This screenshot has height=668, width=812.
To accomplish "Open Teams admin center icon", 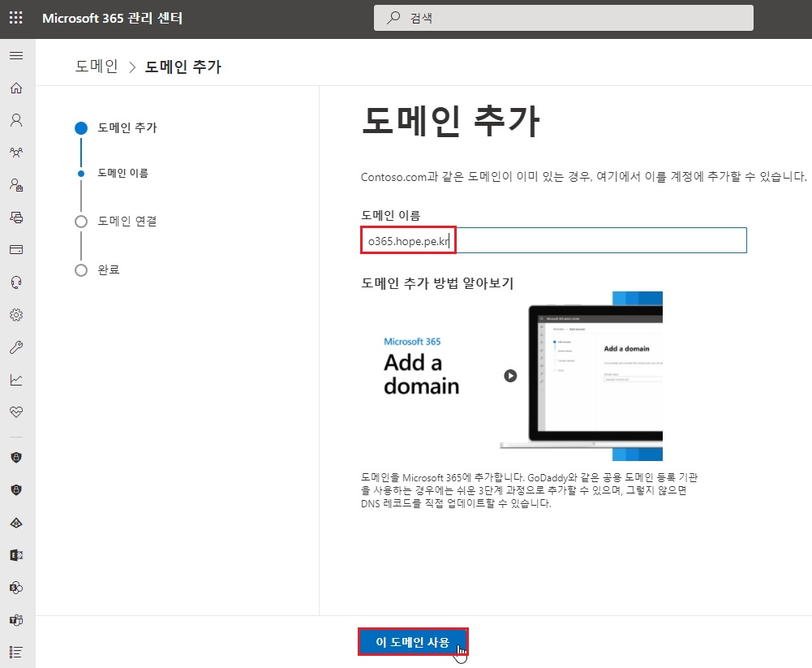I will point(16,620).
